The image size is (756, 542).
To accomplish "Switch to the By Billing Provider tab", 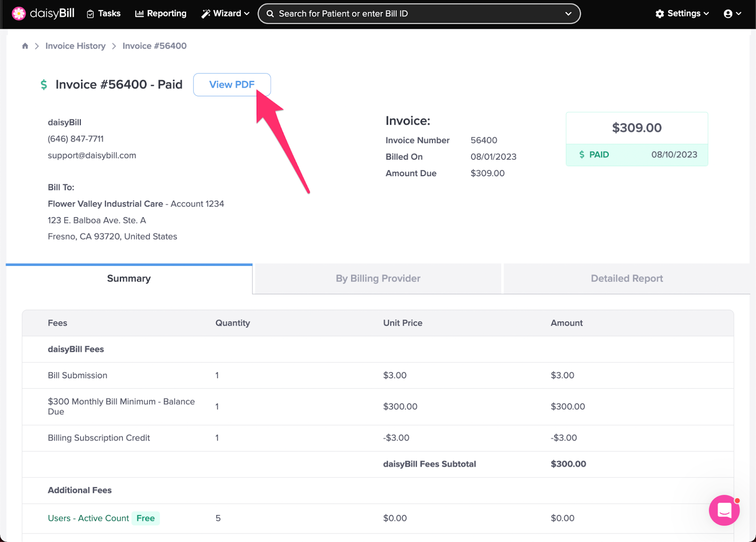I will (x=378, y=279).
